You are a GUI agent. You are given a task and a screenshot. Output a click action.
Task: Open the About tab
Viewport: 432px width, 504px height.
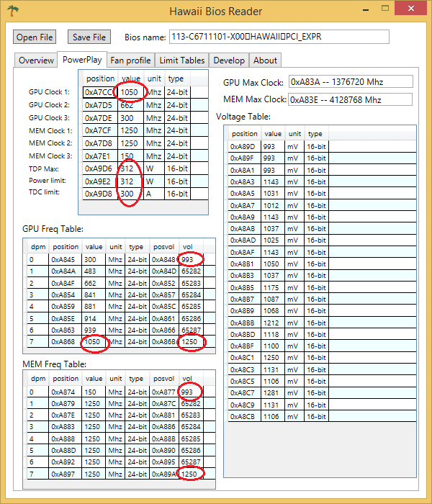(265, 60)
